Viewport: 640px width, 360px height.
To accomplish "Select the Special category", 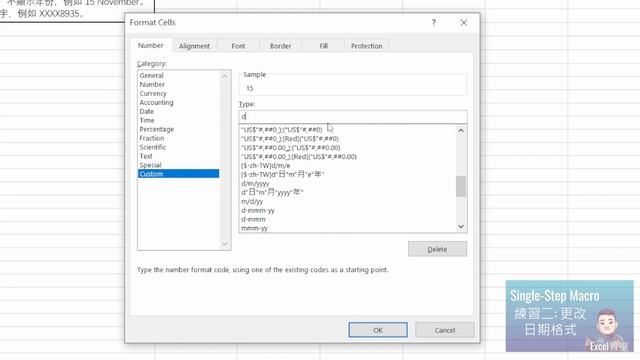I will tap(178, 165).
